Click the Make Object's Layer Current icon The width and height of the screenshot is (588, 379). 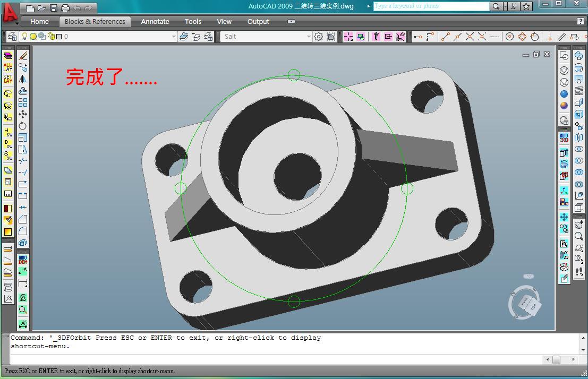tap(183, 37)
